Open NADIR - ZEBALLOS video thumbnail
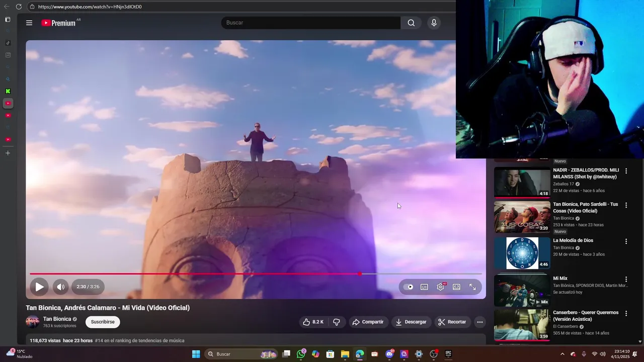The height and width of the screenshot is (362, 644). 522,183
